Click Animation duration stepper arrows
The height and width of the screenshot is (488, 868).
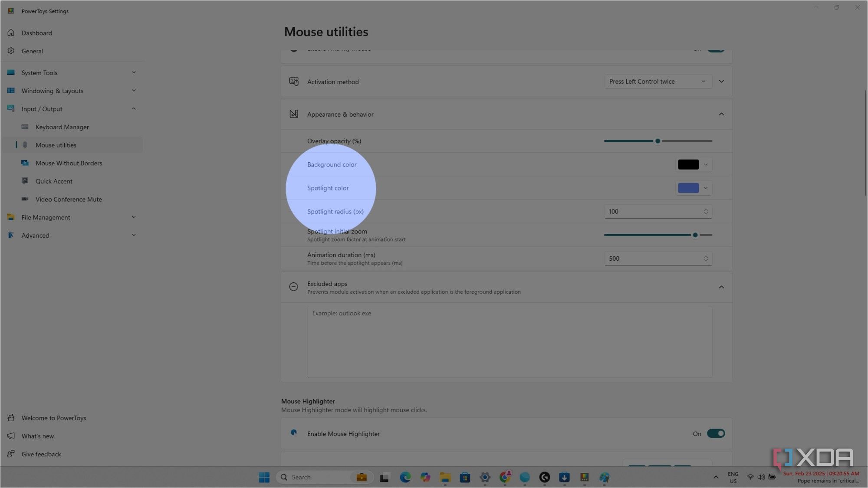706,259
